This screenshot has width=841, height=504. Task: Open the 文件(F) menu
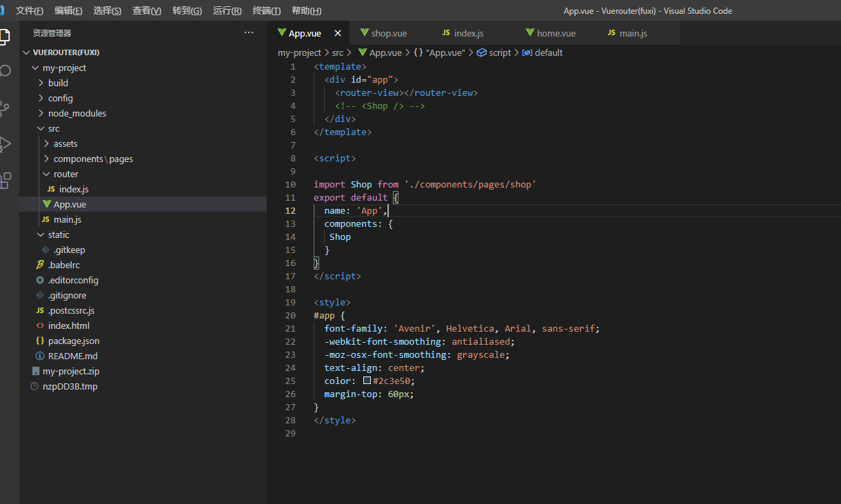pos(30,11)
